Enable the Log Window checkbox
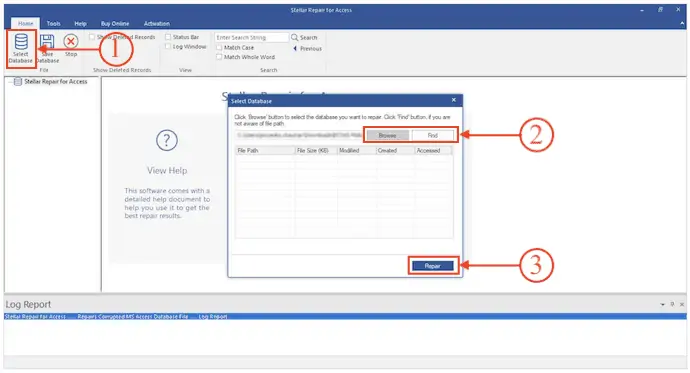The image size is (690, 373). tap(168, 46)
